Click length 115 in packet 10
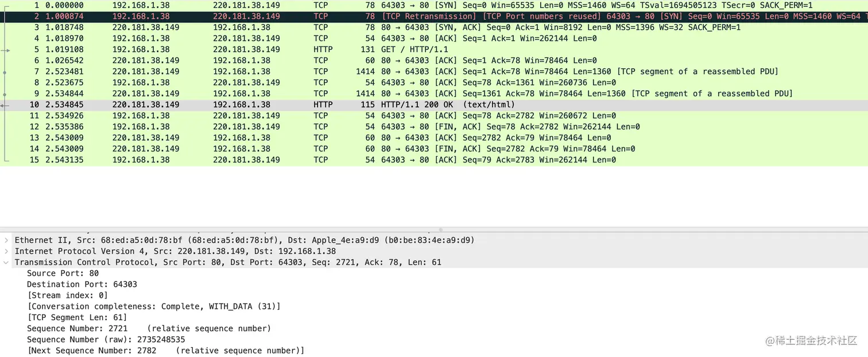The width and height of the screenshot is (868, 357). (x=367, y=104)
